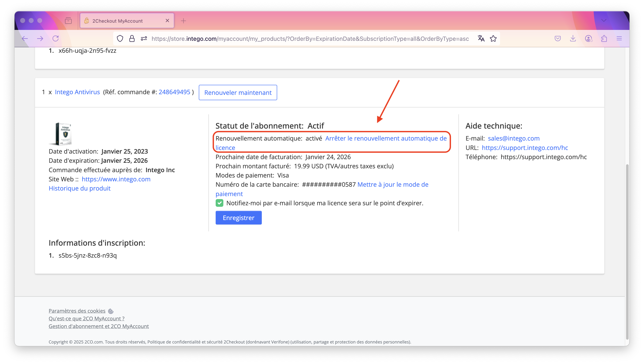Click the Informations d'inscription heading
The image size is (644, 364).
pyautogui.click(x=97, y=243)
